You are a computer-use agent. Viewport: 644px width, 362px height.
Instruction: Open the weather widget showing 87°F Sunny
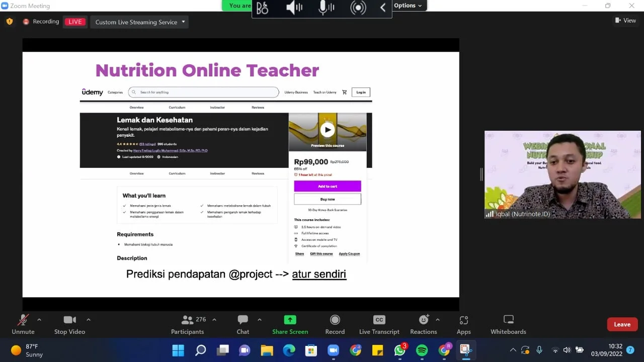click(27, 350)
